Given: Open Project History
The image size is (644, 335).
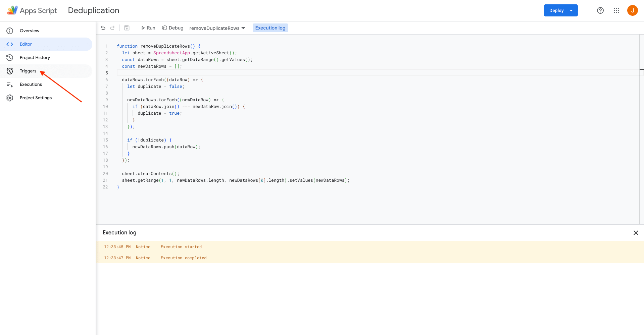Looking at the screenshot, I should point(46,58).
